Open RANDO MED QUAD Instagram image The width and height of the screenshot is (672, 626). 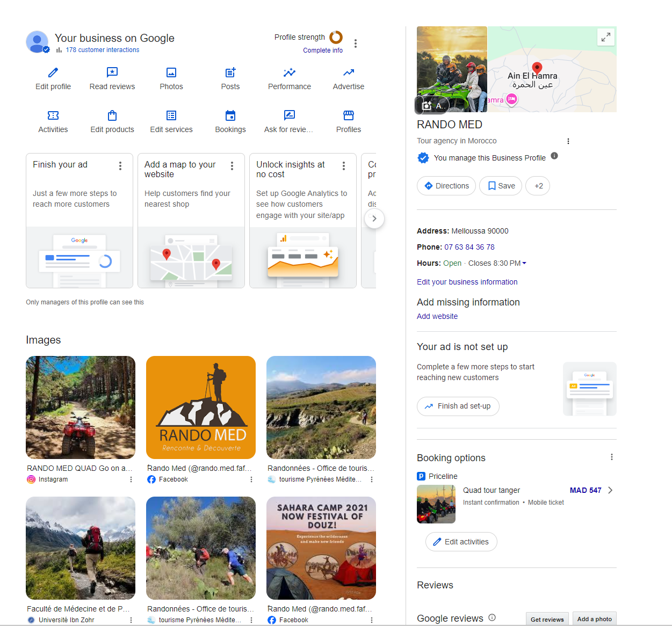pyautogui.click(x=81, y=407)
